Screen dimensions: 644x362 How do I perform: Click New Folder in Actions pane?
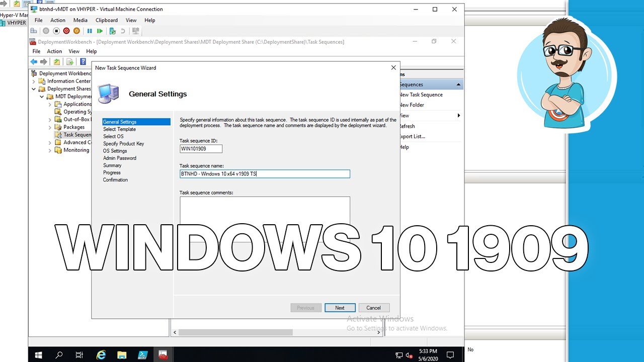coord(412,105)
